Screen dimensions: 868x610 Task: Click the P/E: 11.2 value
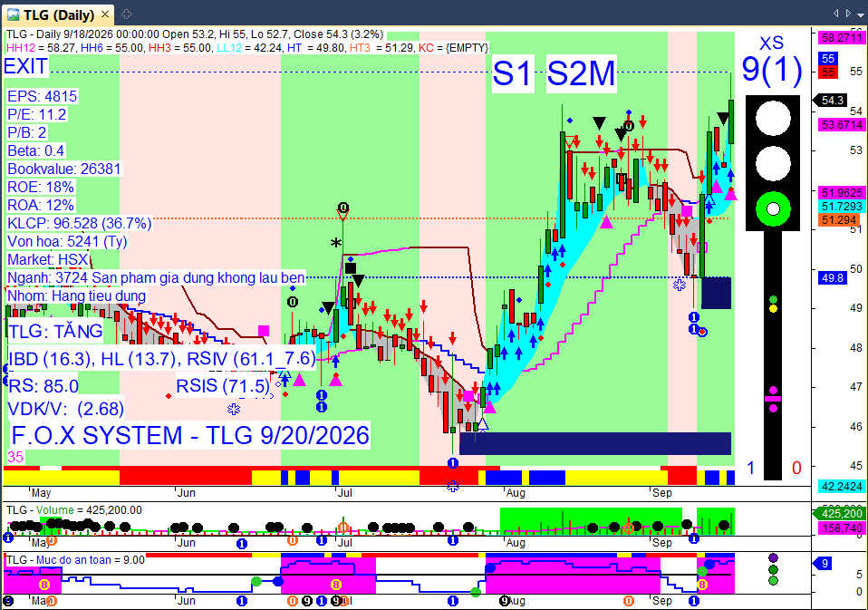pyautogui.click(x=36, y=114)
